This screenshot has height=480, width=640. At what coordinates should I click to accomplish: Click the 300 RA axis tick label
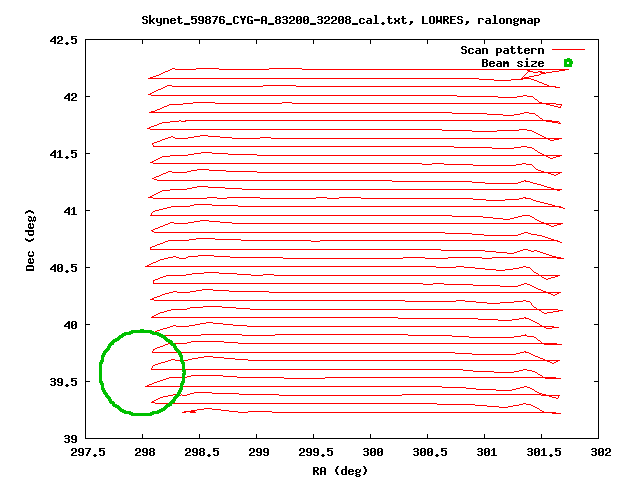tap(373, 452)
